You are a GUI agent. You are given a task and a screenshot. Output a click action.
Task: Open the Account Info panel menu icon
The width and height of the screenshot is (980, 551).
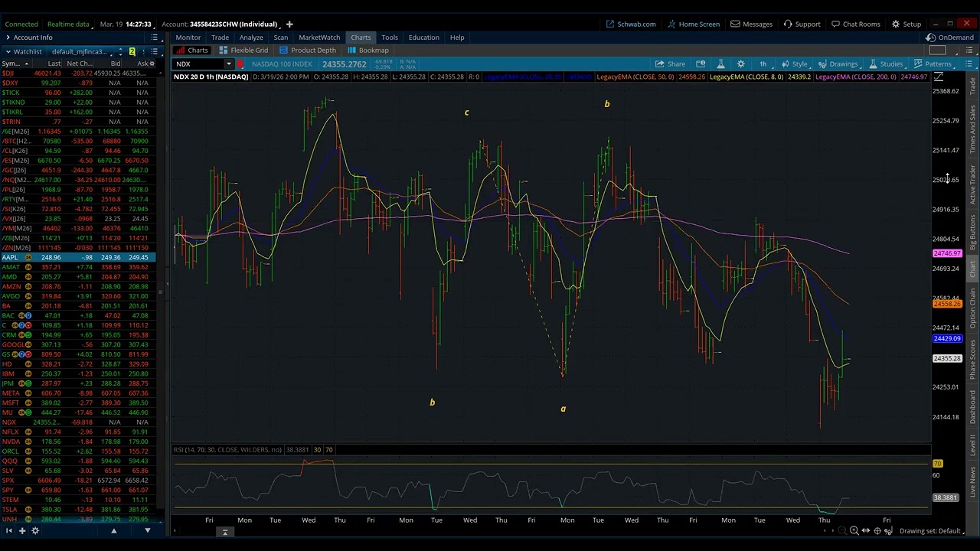[154, 37]
